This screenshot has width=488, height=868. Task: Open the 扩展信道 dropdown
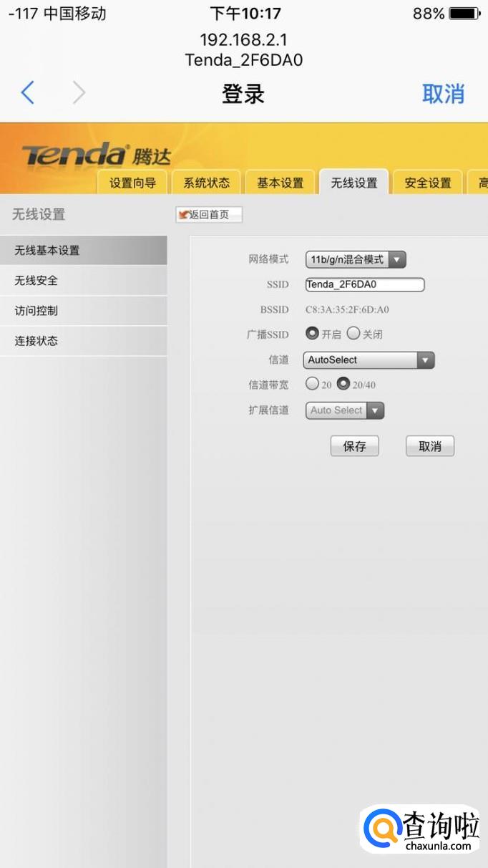[345, 410]
